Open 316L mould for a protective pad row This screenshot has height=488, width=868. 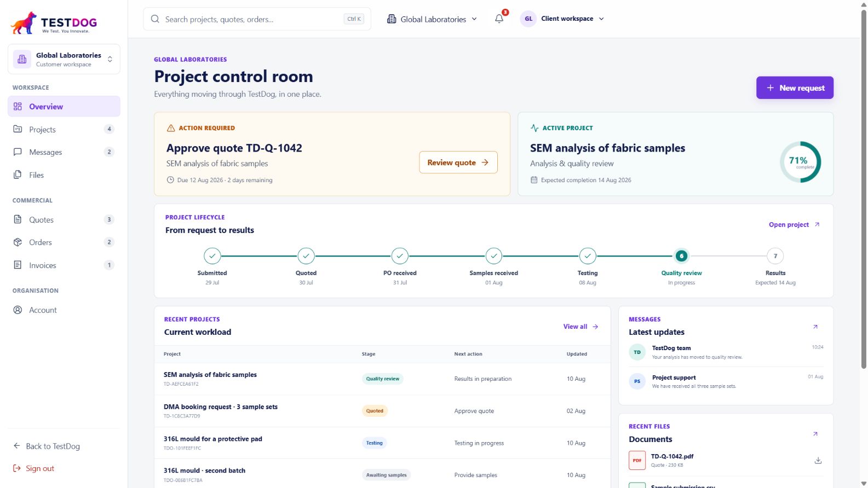pos(382,443)
